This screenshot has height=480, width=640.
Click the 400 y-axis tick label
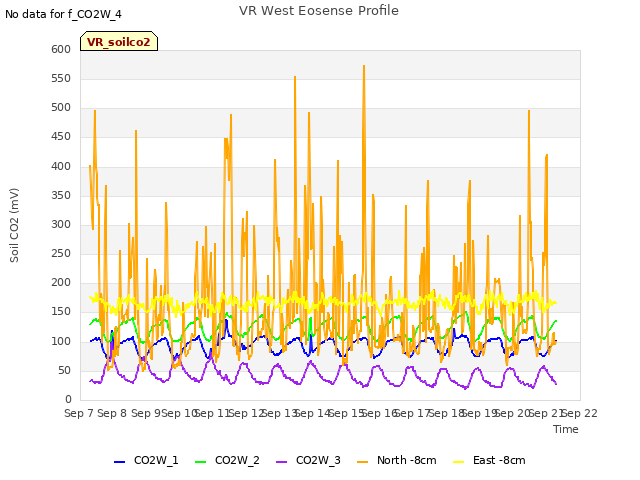click(61, 167)
